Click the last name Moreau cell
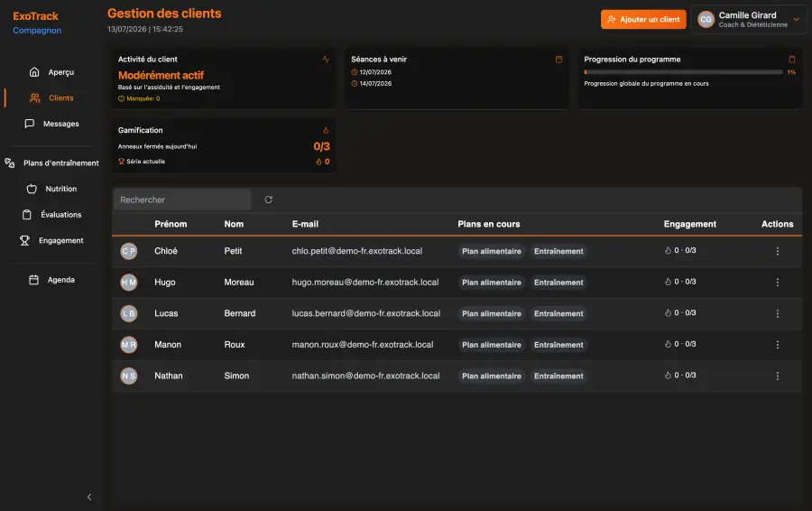 (x=239, y=282)
